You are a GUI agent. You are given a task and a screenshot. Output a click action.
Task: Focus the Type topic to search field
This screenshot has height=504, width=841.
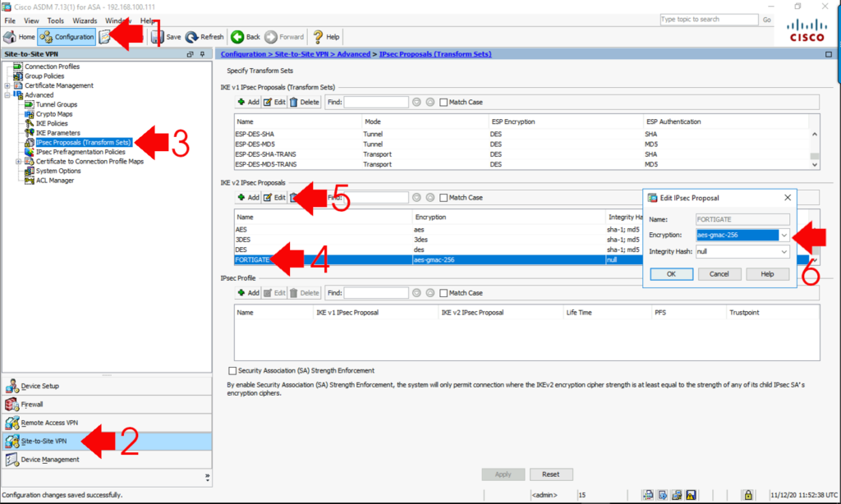coord(709,20)
